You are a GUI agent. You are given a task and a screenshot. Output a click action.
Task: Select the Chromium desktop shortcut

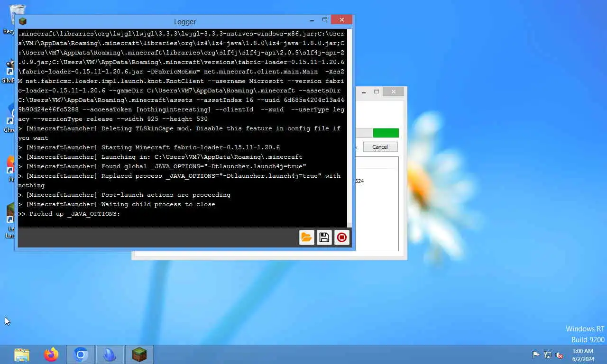click(x=9, y=118)
